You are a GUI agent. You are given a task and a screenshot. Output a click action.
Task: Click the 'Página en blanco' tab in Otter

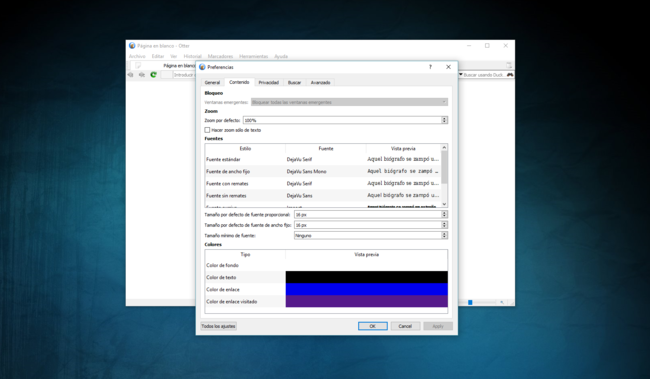pos(179,66)
